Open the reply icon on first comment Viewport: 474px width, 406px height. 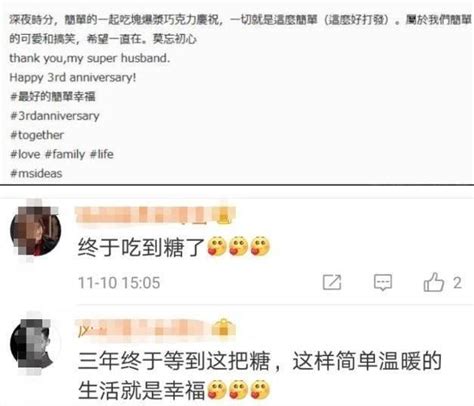click(383, 283)
